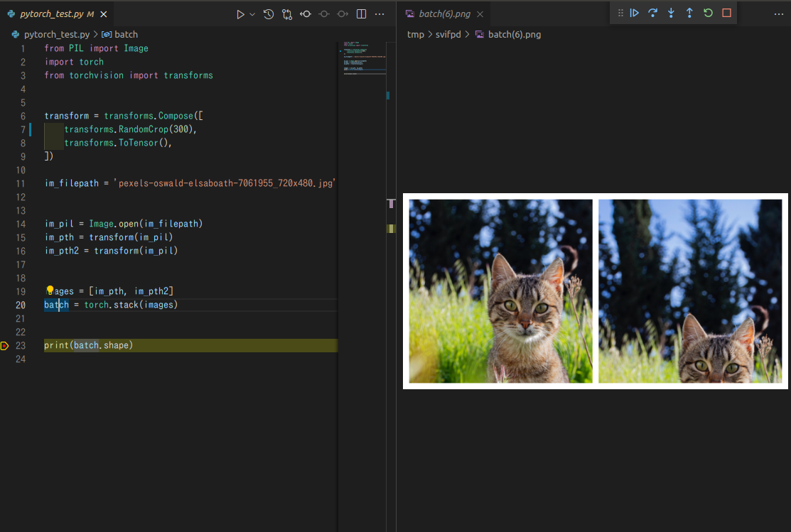This screenshot has width=791, height=532.
Task: Go to previous change icon
Action: pos(324,14)
